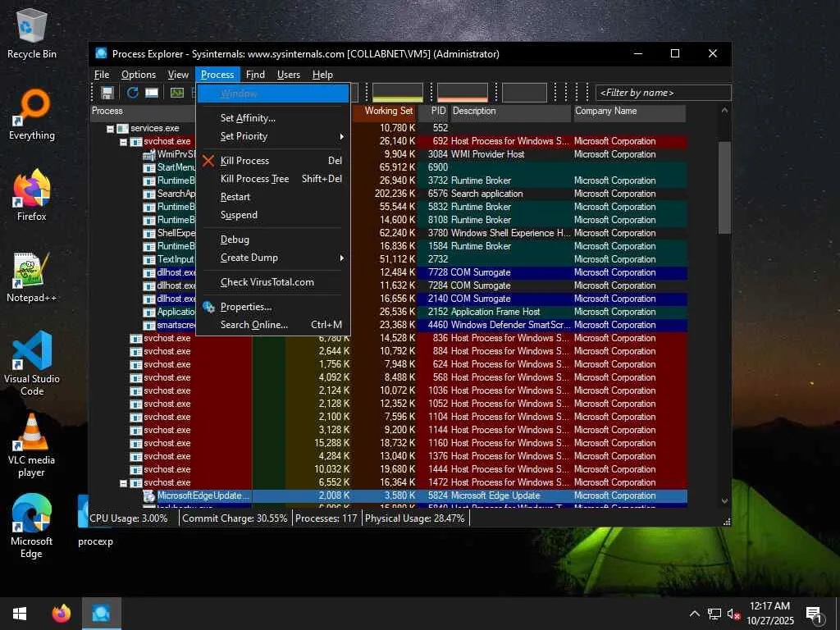Collapse the services.exe tree node
This screenshot has height=630, width=840.
coord(110,129)
